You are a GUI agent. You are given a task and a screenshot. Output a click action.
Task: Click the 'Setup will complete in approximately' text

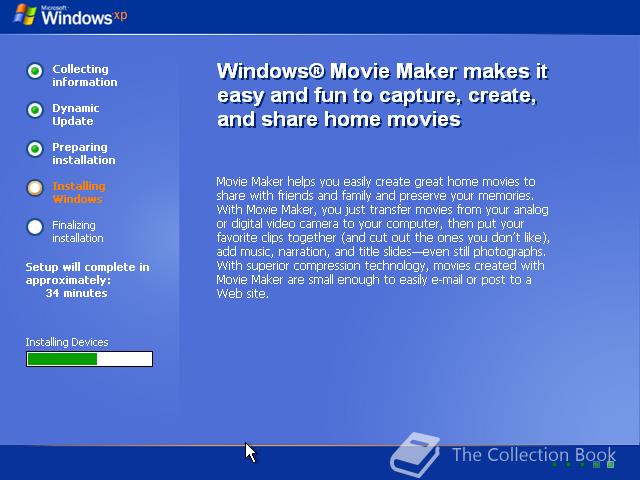pyautogui.click(x=87, y=273)
